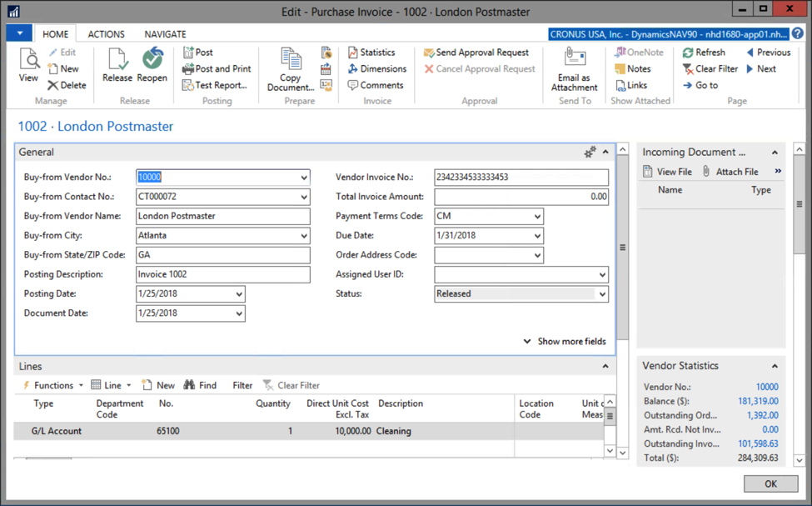
Task: Open the Buy-from Vendor No. dropdown
Action: [304, 178]
